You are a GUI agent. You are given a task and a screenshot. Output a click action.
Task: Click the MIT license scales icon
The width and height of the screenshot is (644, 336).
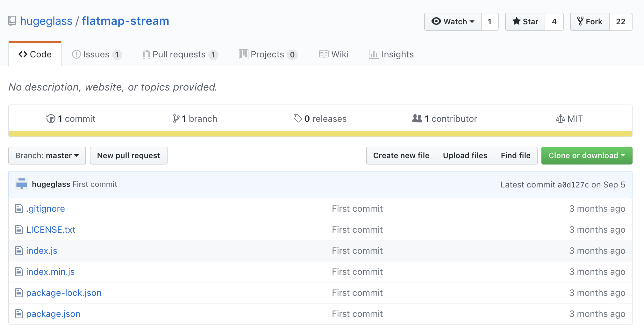(561, 118)
